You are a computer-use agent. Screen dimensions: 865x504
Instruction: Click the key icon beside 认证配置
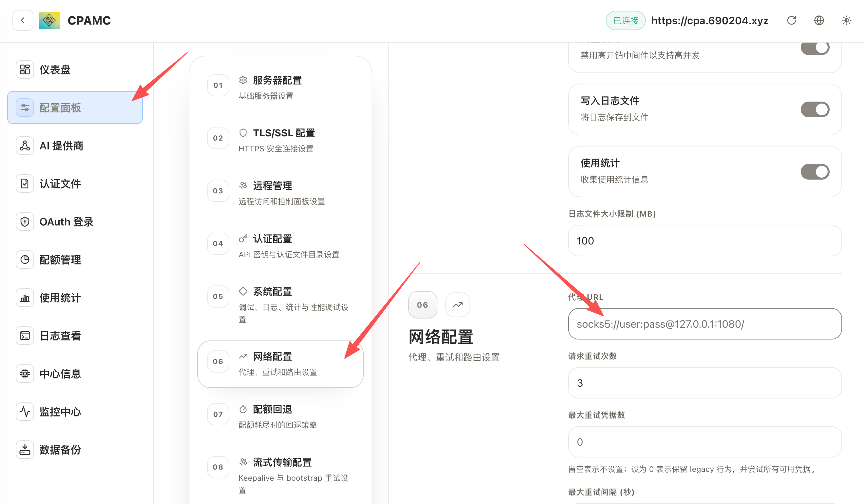point(243,239)
